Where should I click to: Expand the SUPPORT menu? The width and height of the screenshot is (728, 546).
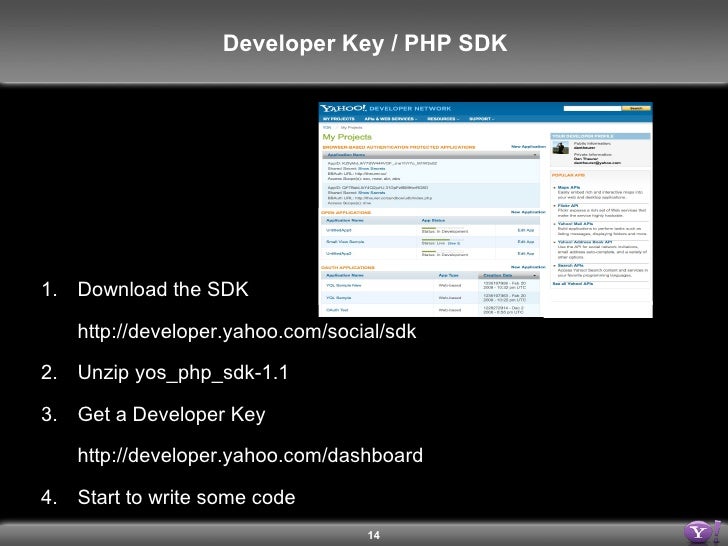coord(481,119)
